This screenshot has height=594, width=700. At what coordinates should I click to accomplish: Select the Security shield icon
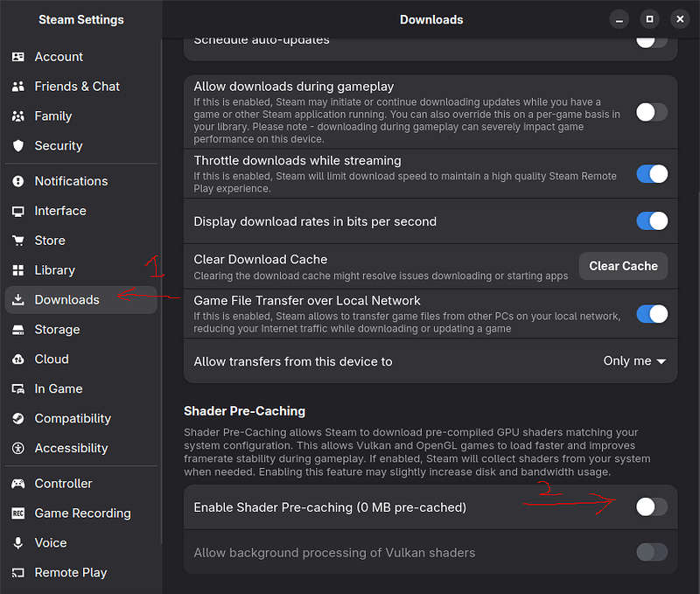(17, 146)
